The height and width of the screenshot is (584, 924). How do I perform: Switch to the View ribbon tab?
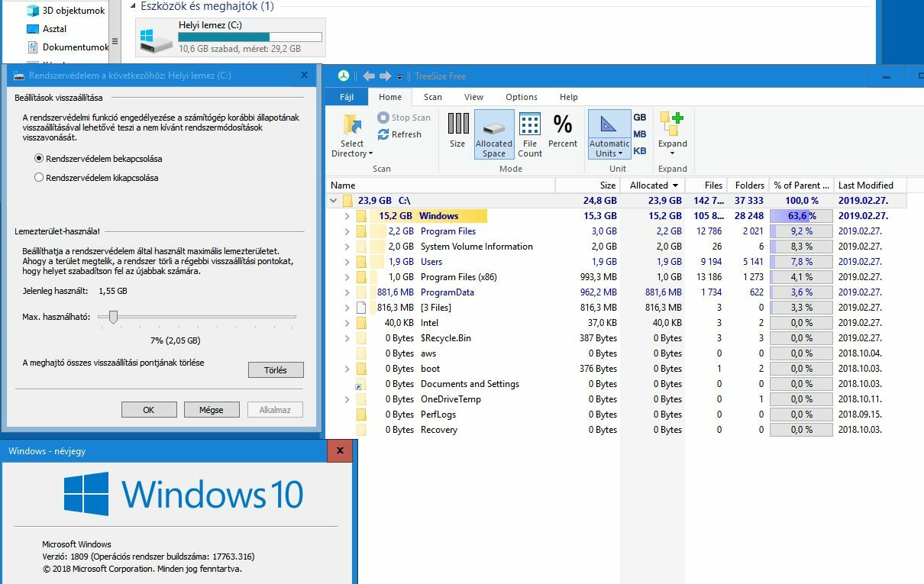474,97
